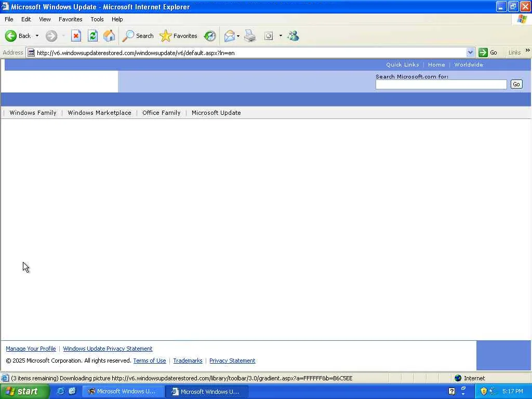Click the Internet zone globe icon

click(458, 378)
